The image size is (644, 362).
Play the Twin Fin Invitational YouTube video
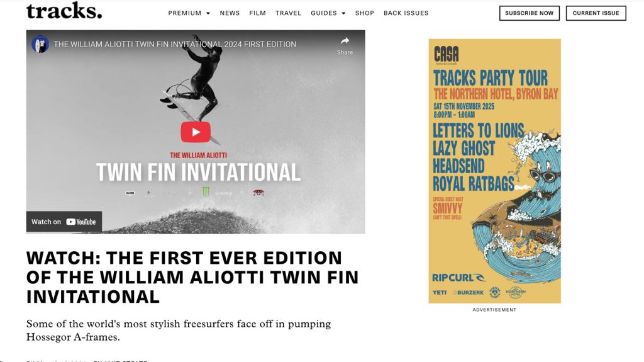[x=196, y=132]
